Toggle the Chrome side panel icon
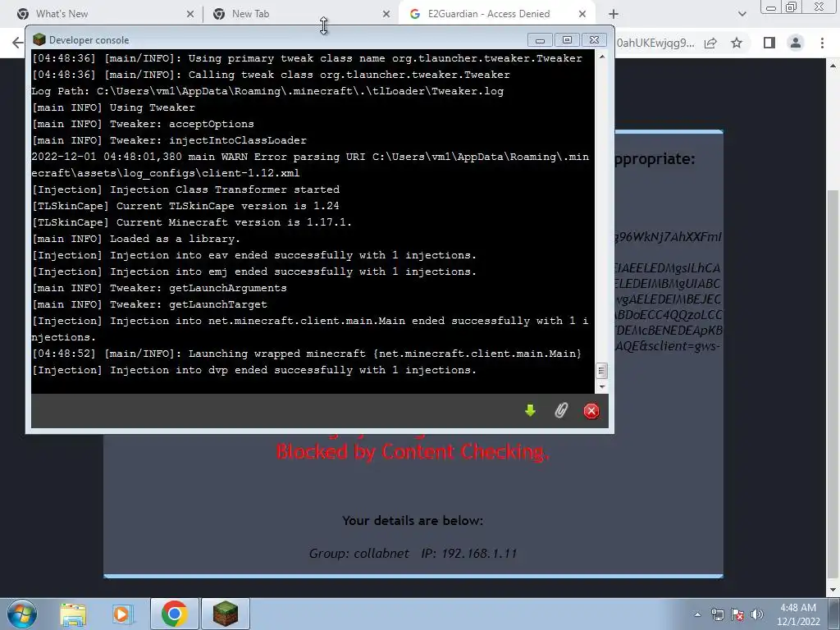Image resolution: width=840 pixels, height=630 pixels. click(x=769, y=43)
